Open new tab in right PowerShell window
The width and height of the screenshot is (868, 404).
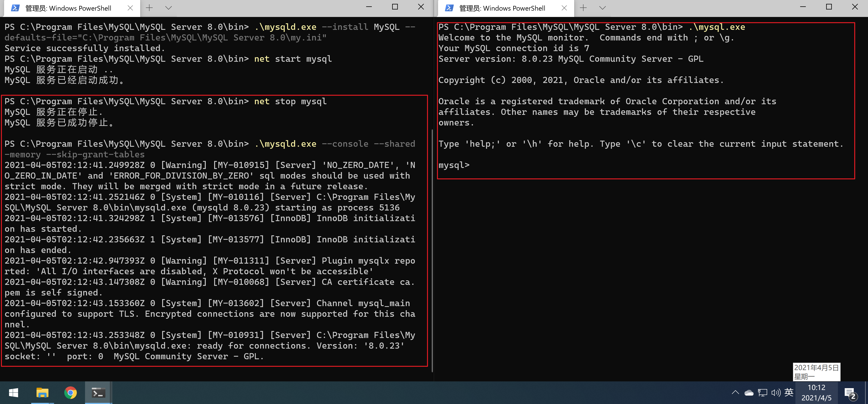(583, 8)
